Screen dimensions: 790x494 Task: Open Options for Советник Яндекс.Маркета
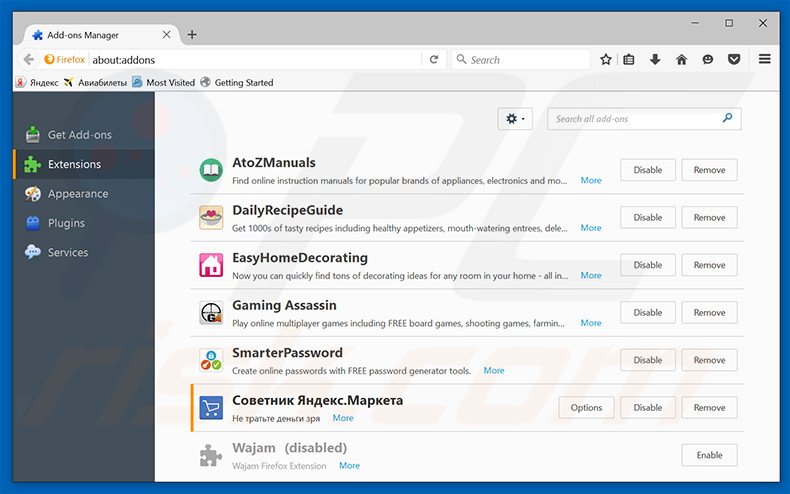[586, 407]
